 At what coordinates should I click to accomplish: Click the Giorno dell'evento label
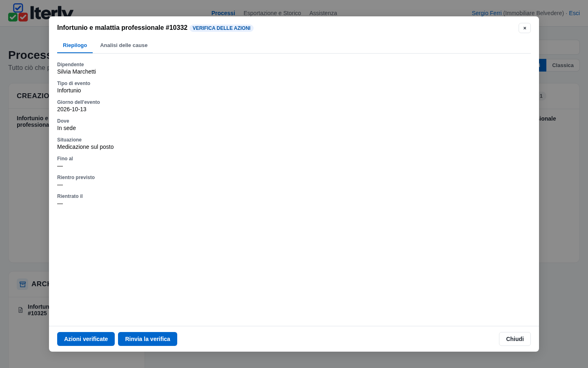point(78,102)
